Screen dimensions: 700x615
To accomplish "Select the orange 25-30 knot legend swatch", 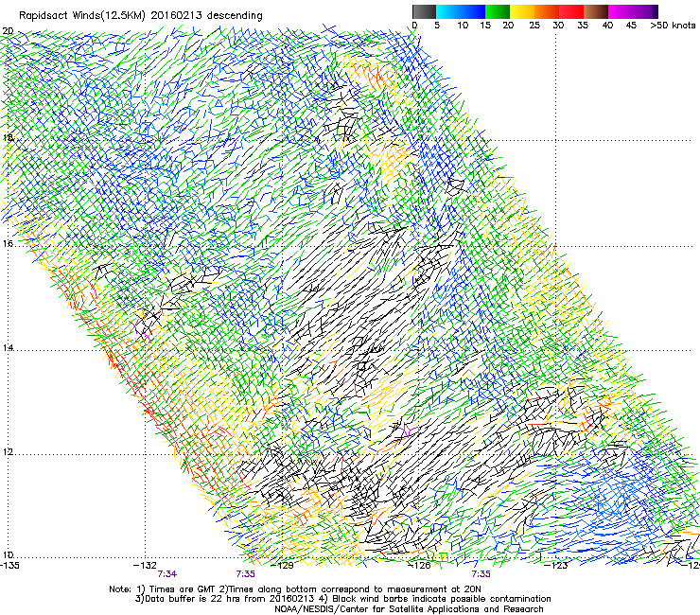I will [x=547, y=11].
